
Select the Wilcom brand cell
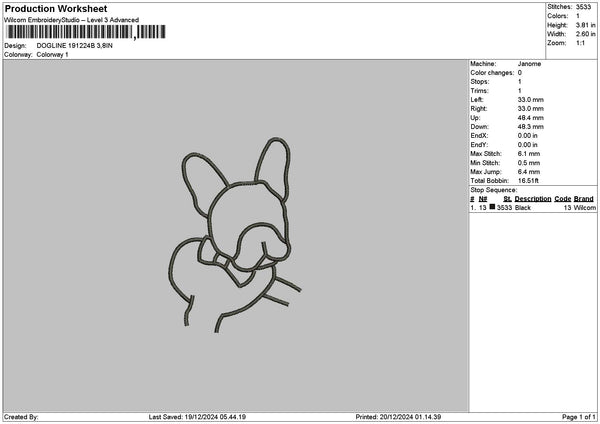[x=584, y=208]
